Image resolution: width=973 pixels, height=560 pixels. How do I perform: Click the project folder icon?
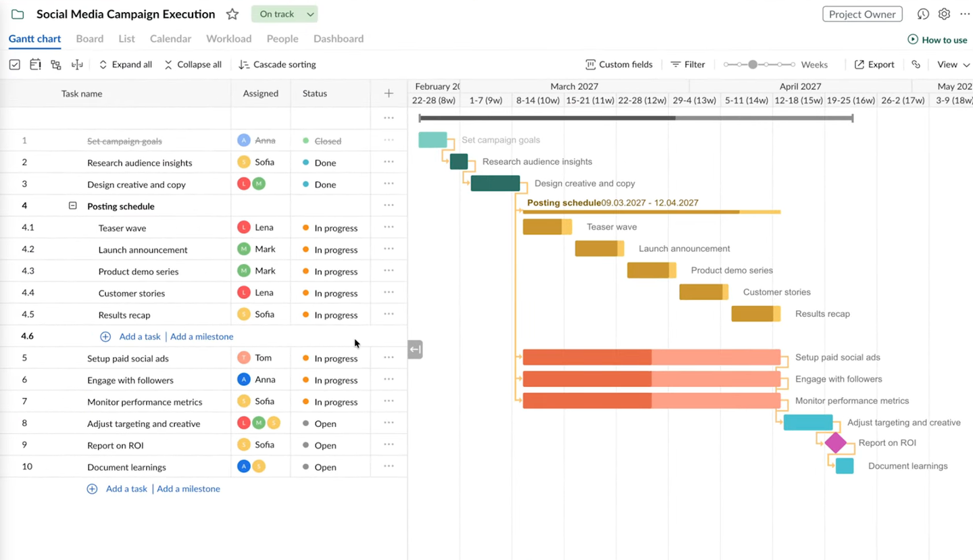click(18, 14)
